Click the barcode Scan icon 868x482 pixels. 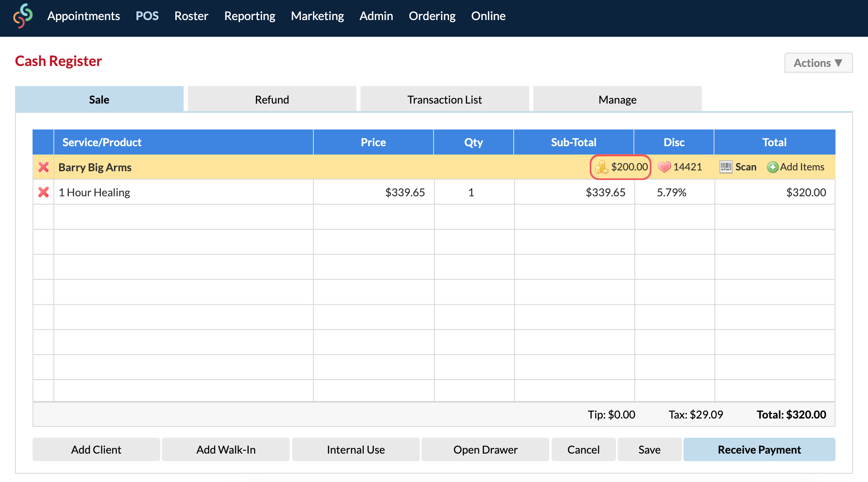tap(726, 167)
